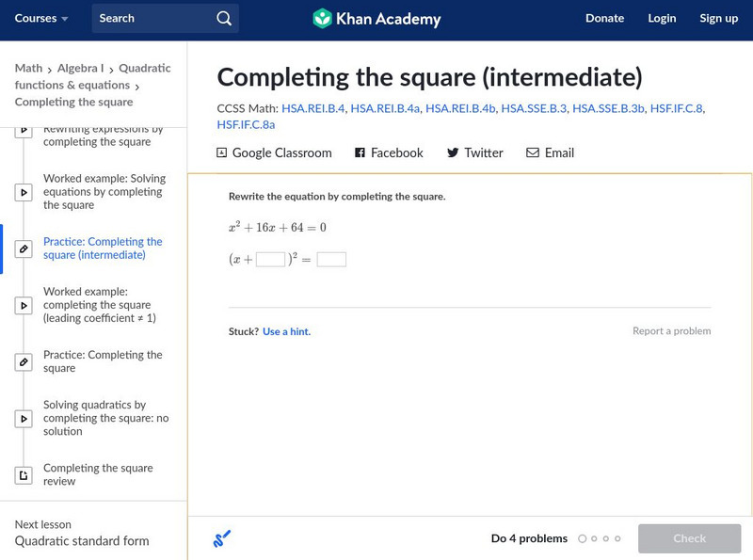The image size is (753, 560).
Task: Go to next lesson Quadratic standard form
Action: tap(82, 541)
